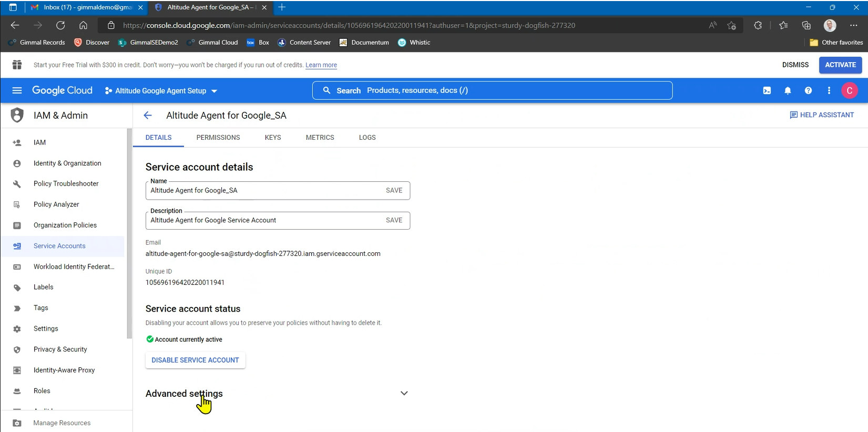Follow the Learn more link

321,65
